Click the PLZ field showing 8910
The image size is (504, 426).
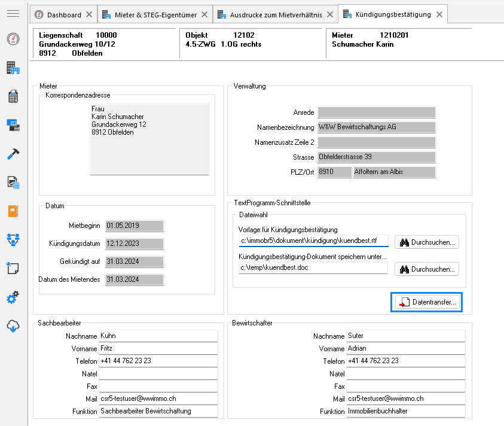click(335, 172)
